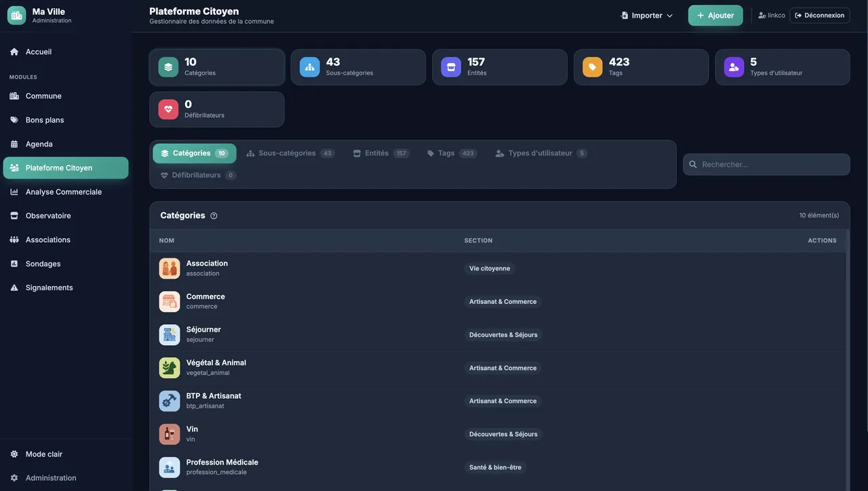Open the Analyse Commerciale module
Image resolution: width=868 pixels, height=491 pixels.
66,192
